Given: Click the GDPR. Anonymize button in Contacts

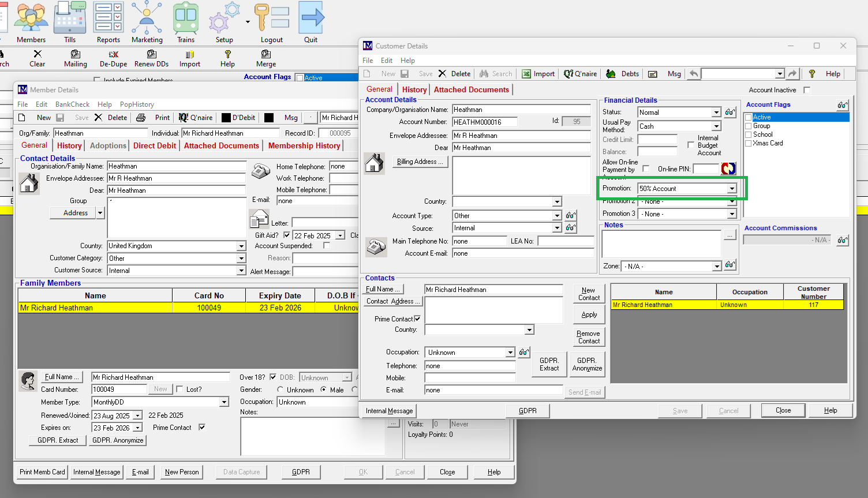Looking at the screenshot, I should click(586, 364).
